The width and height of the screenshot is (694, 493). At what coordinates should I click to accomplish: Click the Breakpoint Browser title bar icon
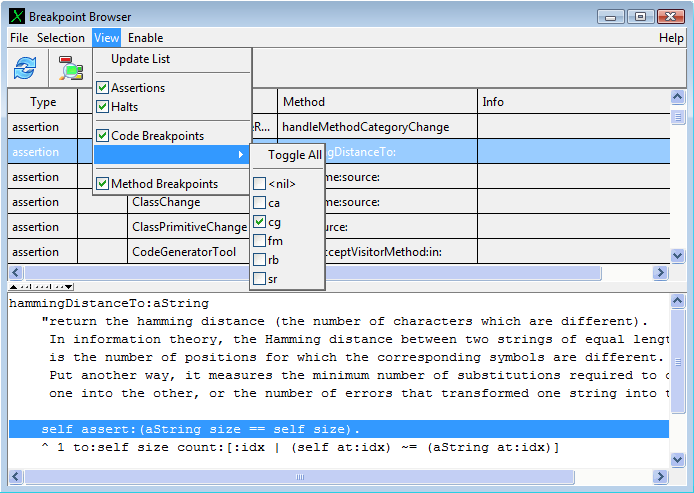tap(17, 16)
